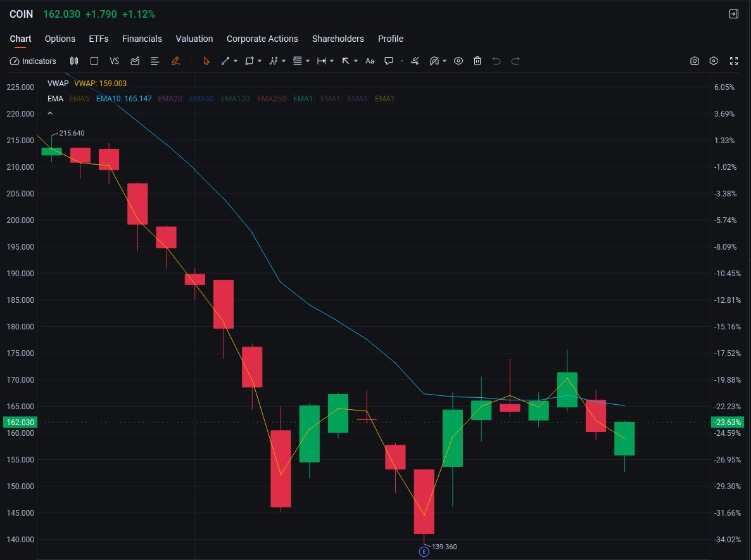Delete drawings with trash icon
751x560 pixels.
pyautogui.click(x=477, y=61)
